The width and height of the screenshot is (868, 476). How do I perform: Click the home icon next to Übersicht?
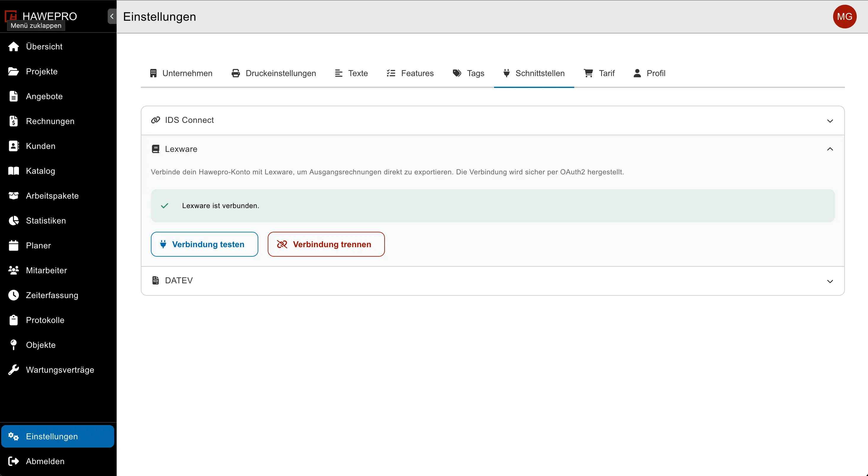(x=14, y=46)
